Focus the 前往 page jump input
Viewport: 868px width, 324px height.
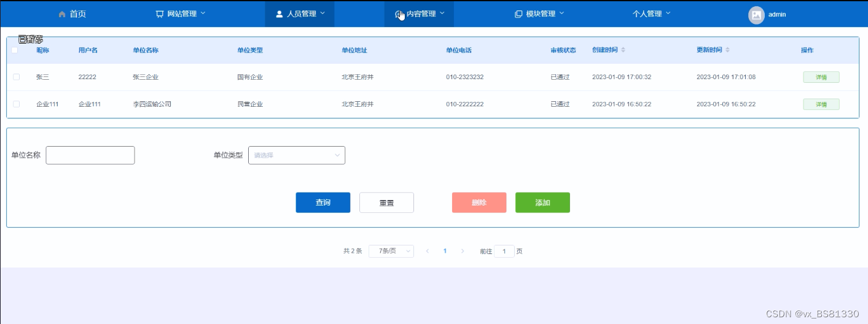[x=504, y=251]
